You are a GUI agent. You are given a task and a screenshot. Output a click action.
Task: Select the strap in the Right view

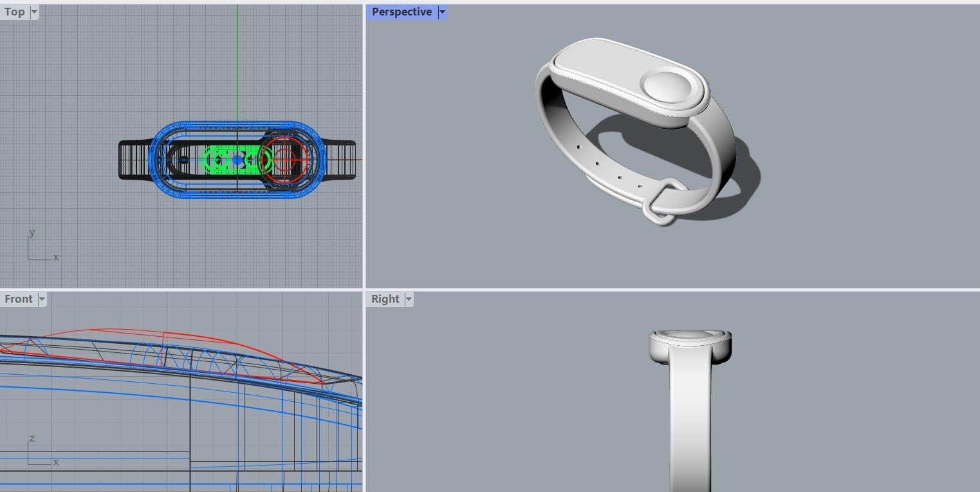click(690, 419)
